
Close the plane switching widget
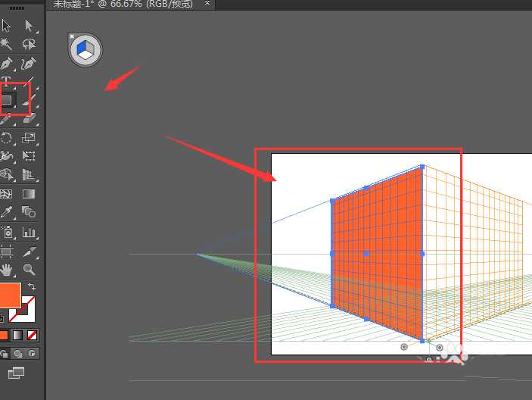(72, 36)
